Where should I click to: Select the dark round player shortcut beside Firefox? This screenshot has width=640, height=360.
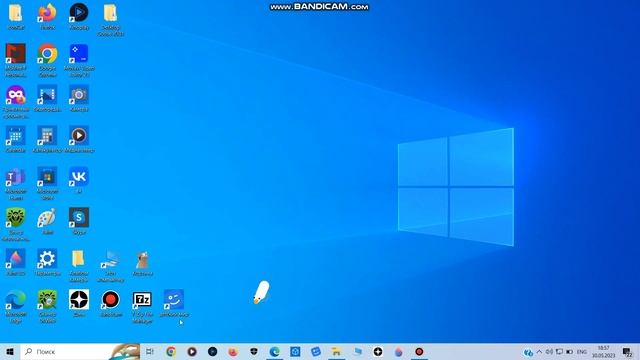79,16
